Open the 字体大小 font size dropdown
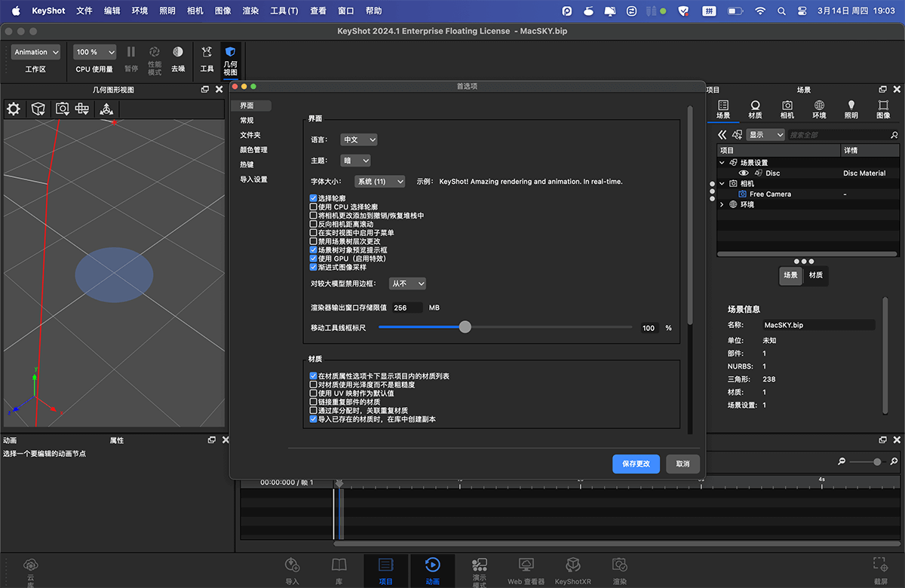The width and height of the screenshot is (905, 588). (x=380, y=182)
